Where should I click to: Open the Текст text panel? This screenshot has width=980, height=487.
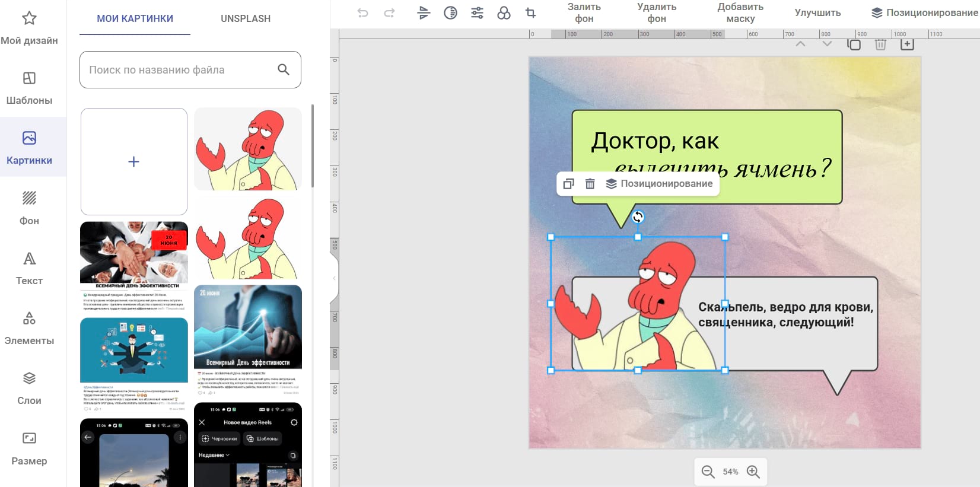29,268
